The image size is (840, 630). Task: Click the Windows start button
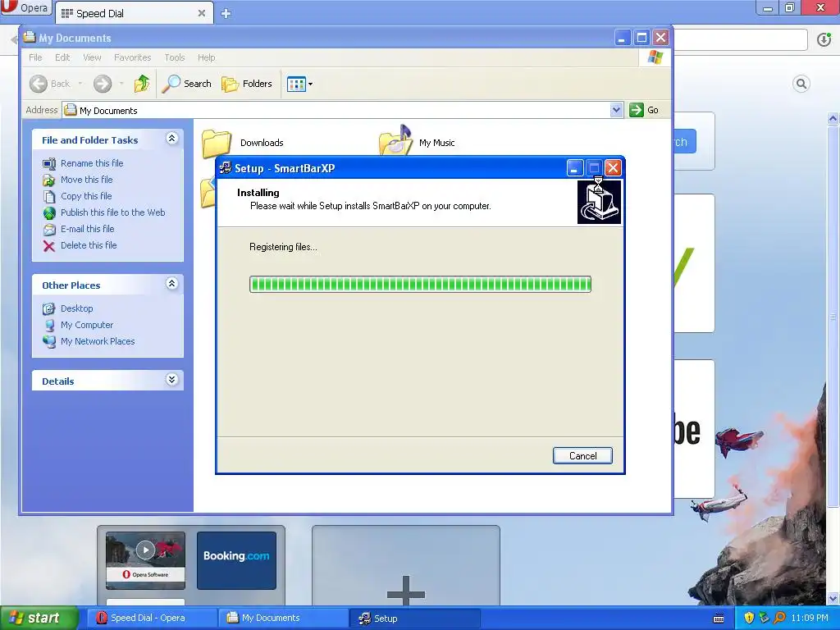click(x=38, y=619)
